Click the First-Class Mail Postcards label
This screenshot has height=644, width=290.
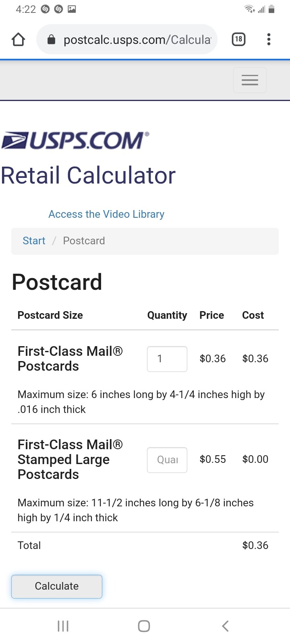[70, 359]
